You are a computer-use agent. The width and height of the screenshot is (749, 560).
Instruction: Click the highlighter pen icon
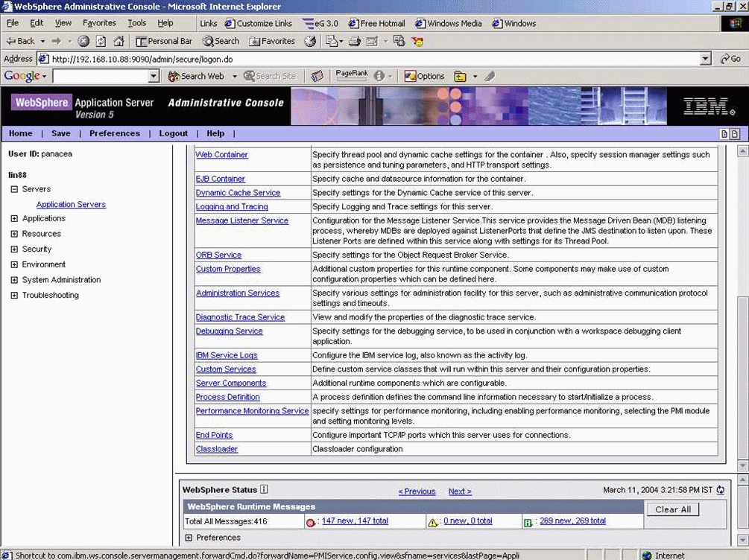[489, 76]
